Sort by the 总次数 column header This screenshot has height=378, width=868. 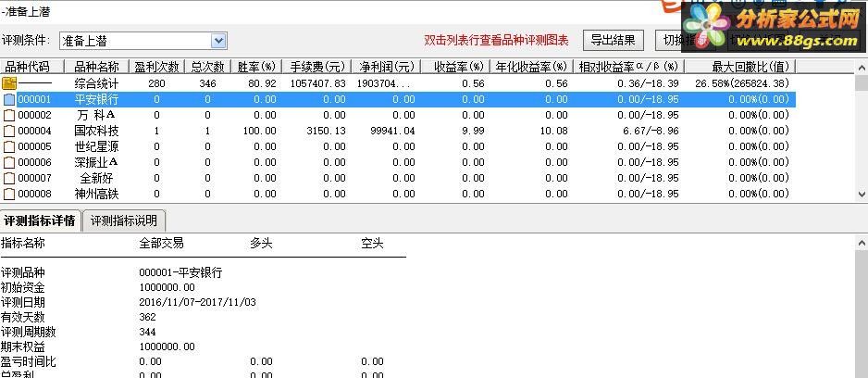[207, 67]
